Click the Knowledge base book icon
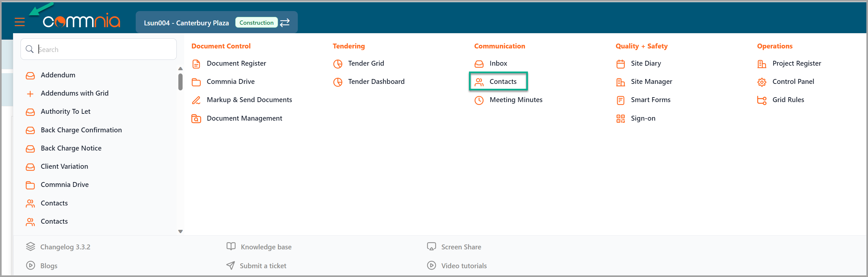This screenshot has width=868, height=277. [231, 246]
